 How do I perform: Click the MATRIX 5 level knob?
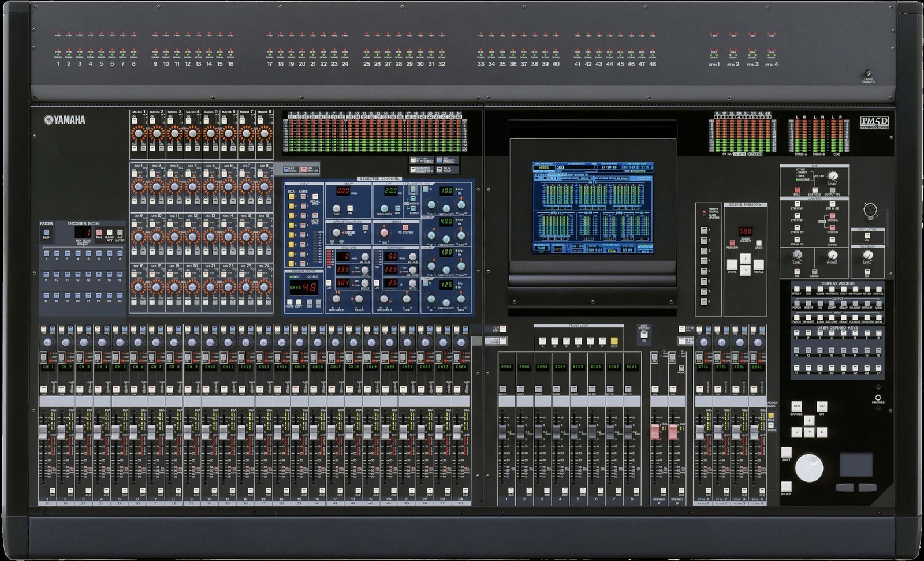(x=211, y=134)
